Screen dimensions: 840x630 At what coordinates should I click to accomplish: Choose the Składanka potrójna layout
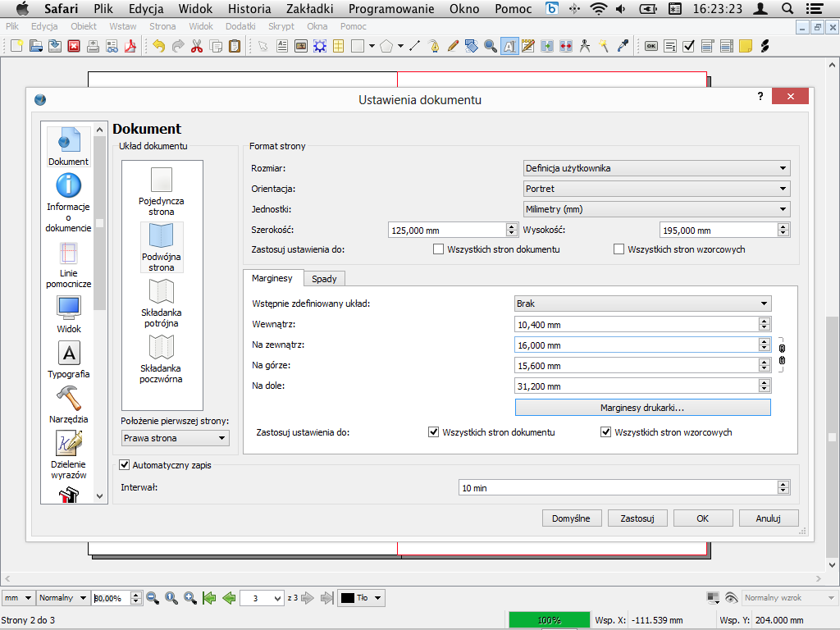point(162,292)
